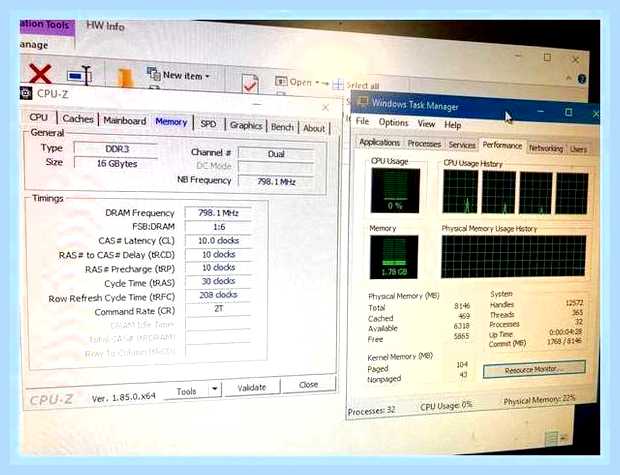
Task: Open the Bench tab in CPU-Z
Action: (282, 127)
